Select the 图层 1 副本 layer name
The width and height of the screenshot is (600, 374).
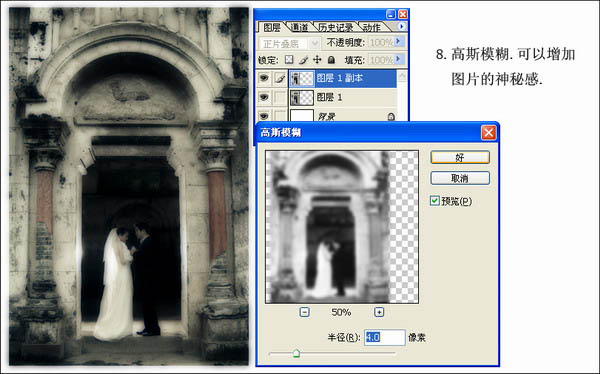click(339, 78)
